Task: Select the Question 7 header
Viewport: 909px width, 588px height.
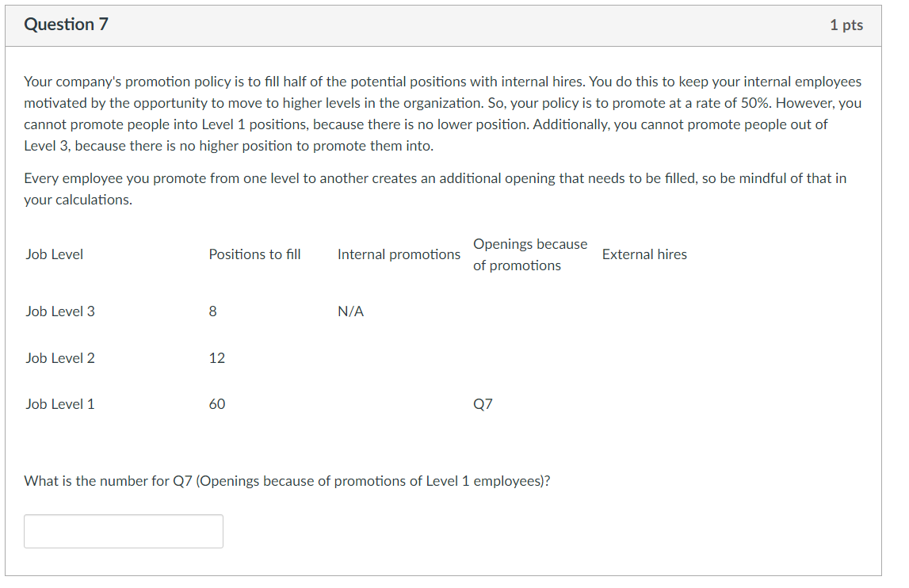Action: (x=67, y=24)
